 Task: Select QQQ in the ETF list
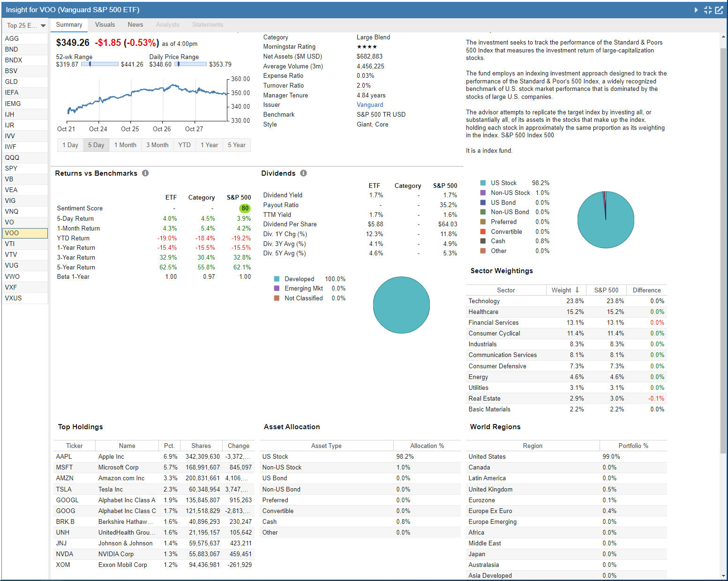point(25,157)
